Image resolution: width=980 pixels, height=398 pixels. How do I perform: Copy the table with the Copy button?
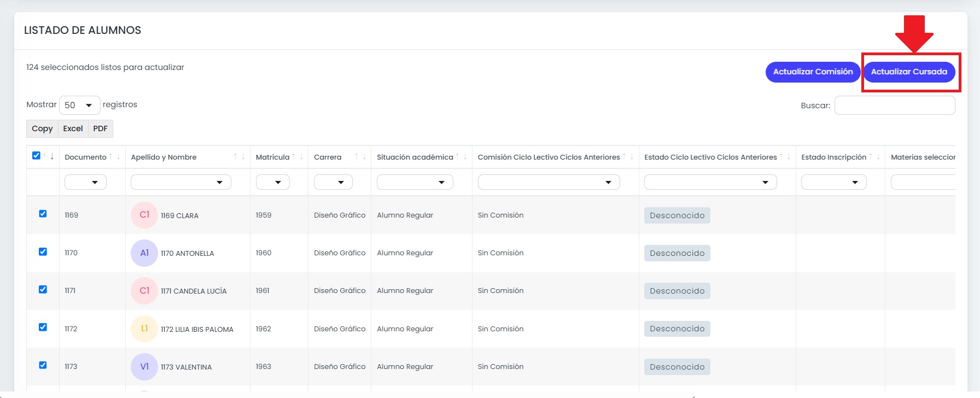tap(42, 128)
